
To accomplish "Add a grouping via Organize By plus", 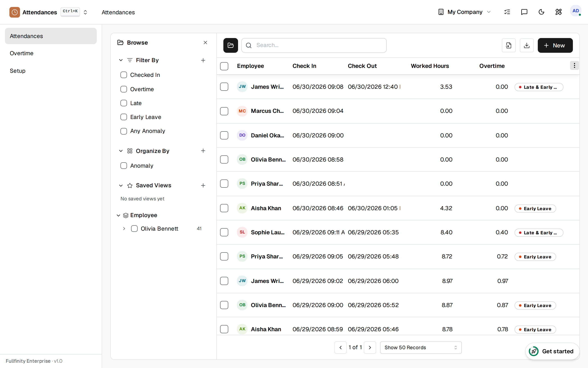I will [x=203, y=151].
